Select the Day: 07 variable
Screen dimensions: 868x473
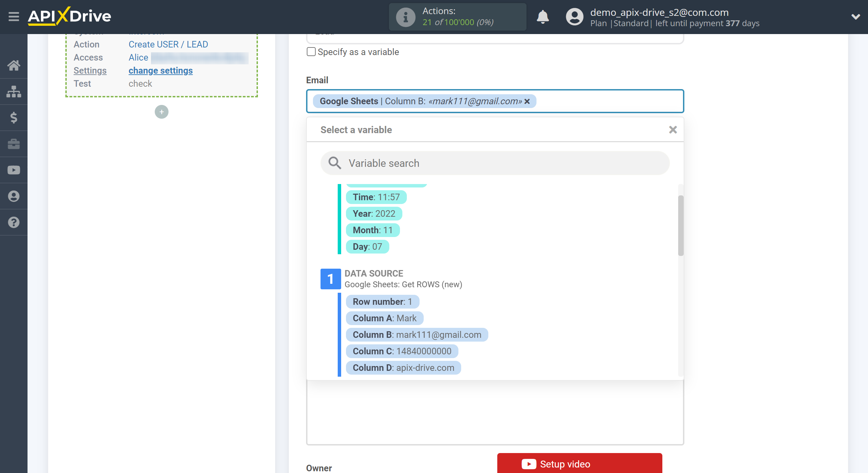pos(367,247)
